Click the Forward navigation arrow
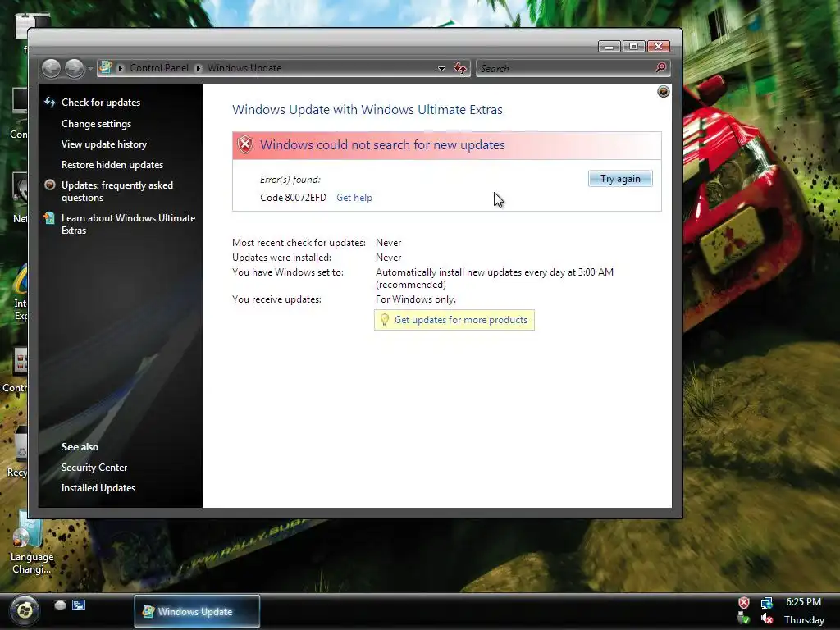 click(x=75, y=69)
